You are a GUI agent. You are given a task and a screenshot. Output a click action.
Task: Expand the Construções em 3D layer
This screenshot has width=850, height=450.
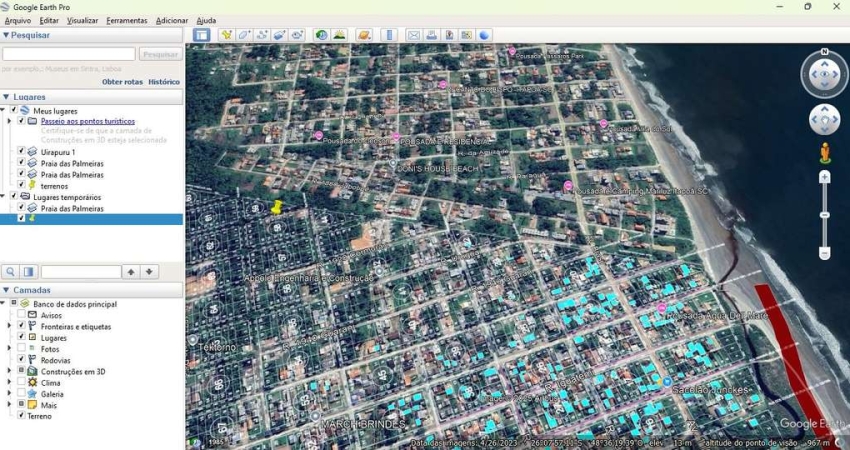(9, 371)
